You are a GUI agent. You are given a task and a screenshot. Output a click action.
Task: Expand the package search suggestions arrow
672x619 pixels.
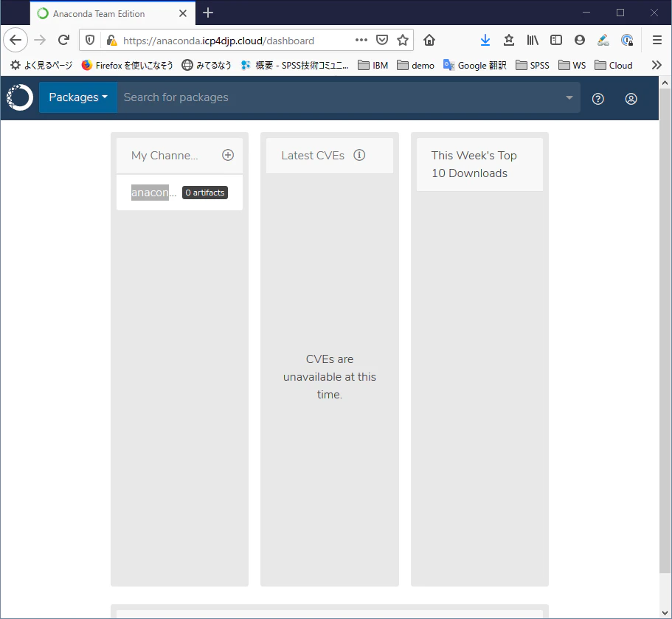pos(569,97)
